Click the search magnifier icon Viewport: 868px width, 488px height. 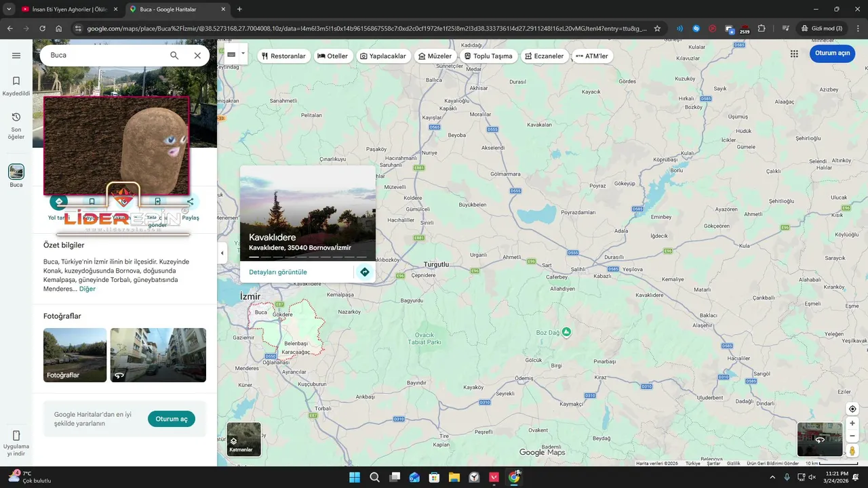(174, 56)
